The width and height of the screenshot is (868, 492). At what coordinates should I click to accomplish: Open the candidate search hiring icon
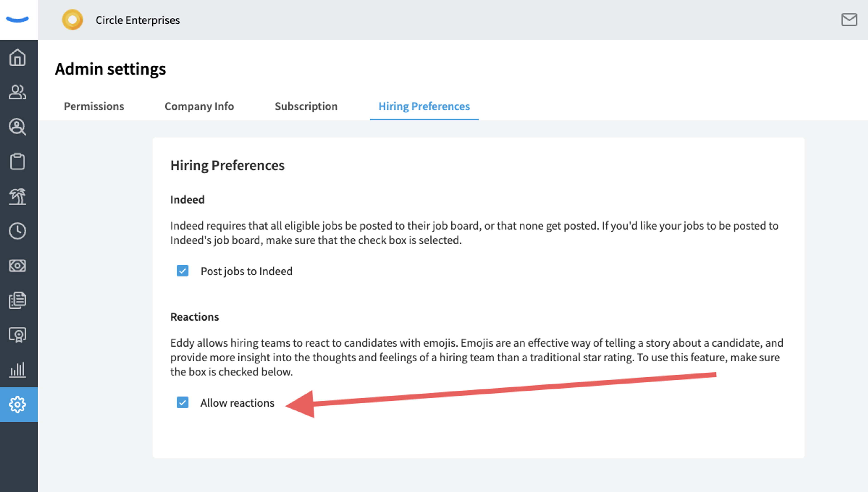17,127
